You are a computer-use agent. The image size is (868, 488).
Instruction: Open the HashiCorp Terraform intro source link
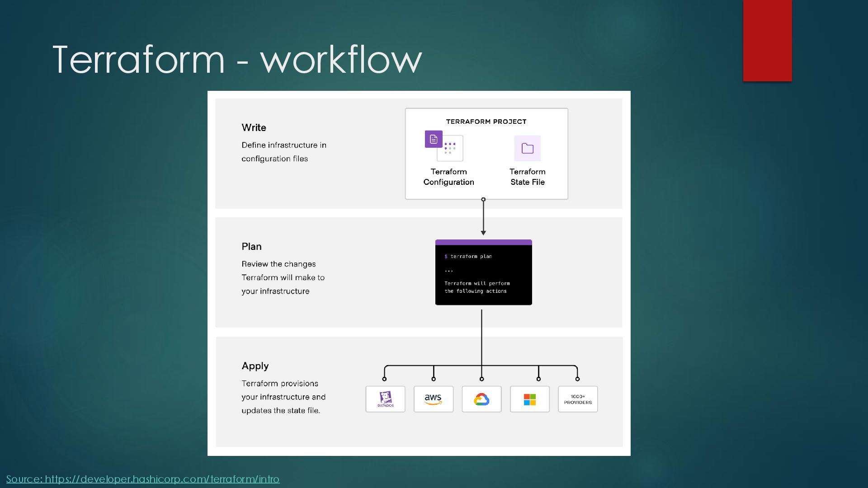click(x=143, y=479)
